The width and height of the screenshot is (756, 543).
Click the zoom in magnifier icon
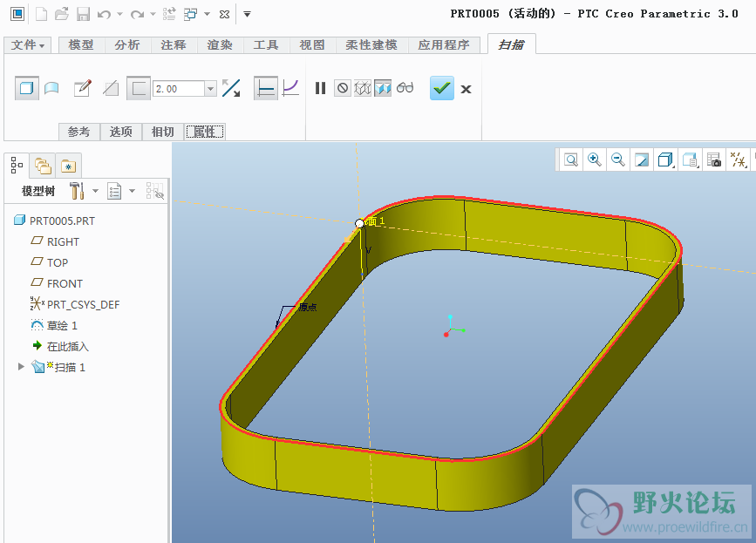click(595, 160)
